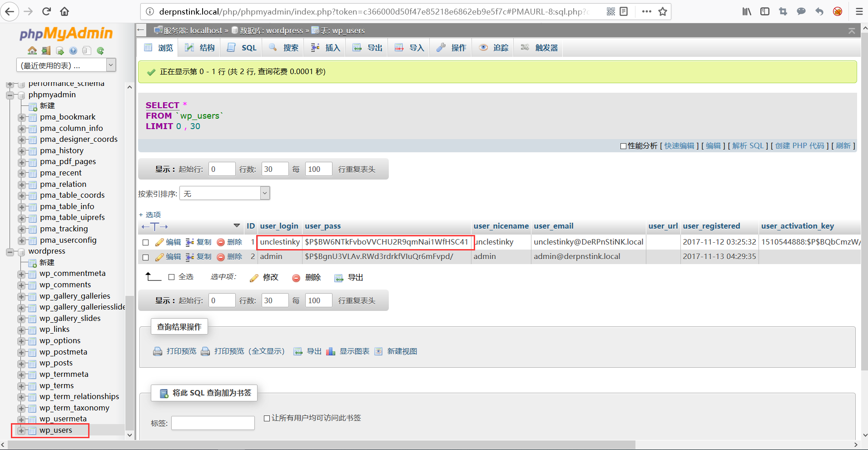Open browser home page icon

point(64,11)
